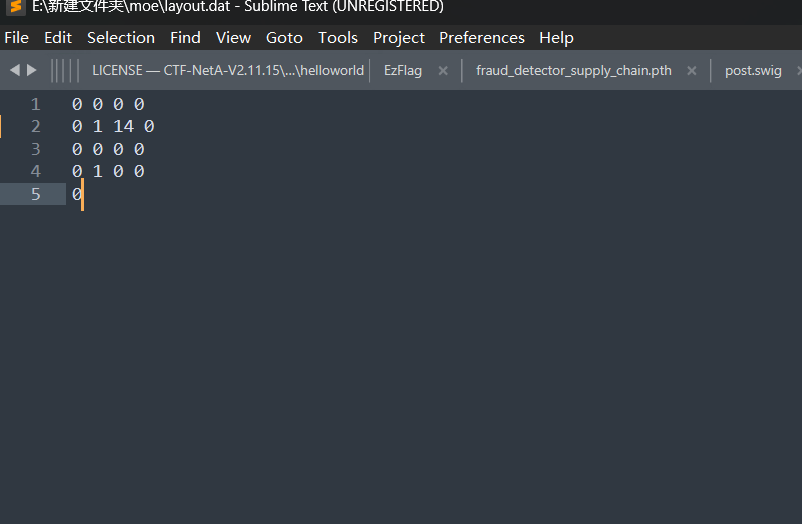The image size is (802, 524).
Task: Close the fraud_detector_supply_chain.pth tab
Action: tap(691, 71)
